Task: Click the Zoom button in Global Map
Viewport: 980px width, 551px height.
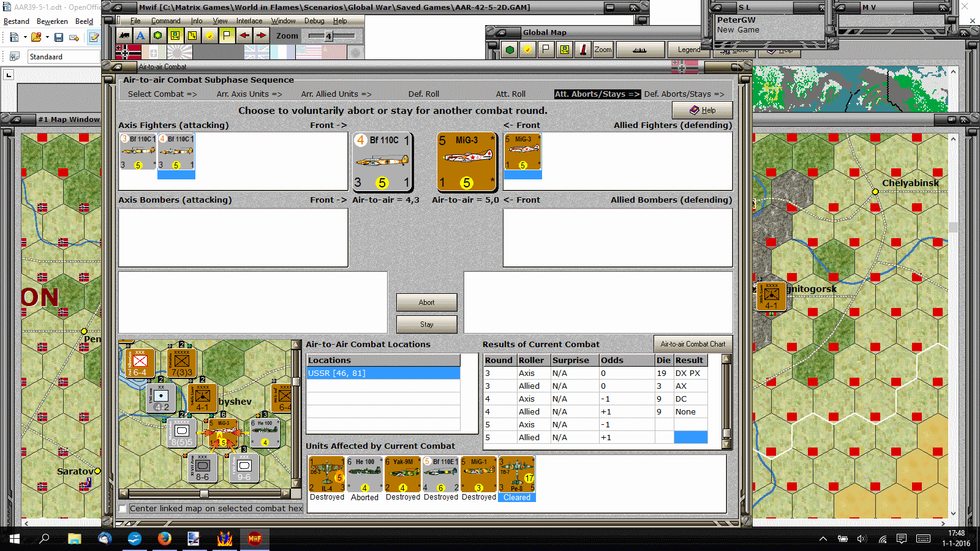Action: point(603,50)
